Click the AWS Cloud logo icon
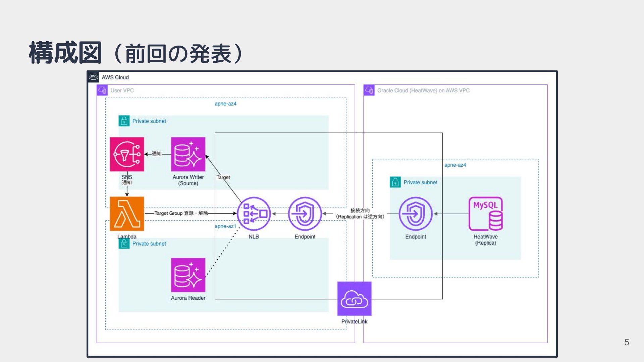The width and height of the screenshot is (644, 362). coord(94,77)
